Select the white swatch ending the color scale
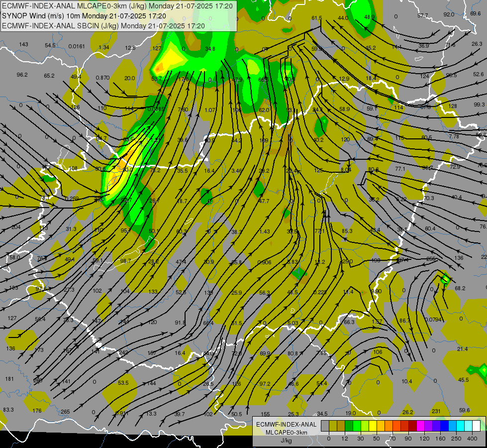The width and height of the screenshot is (487, 448). point(476,426)
